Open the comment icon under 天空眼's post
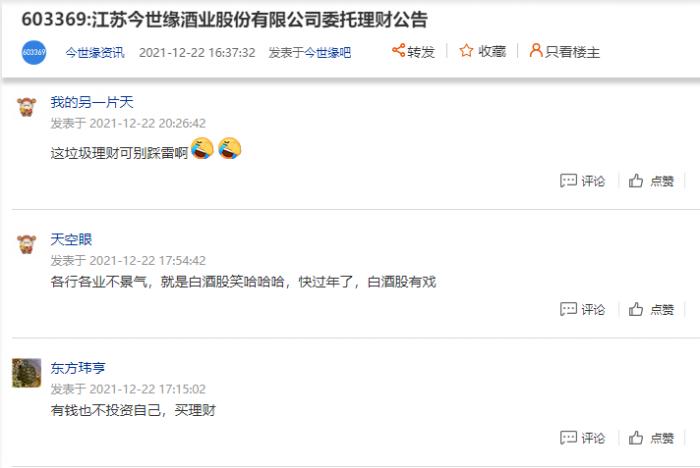This screenshot has height=468, width=700. (x=568, y=309)
